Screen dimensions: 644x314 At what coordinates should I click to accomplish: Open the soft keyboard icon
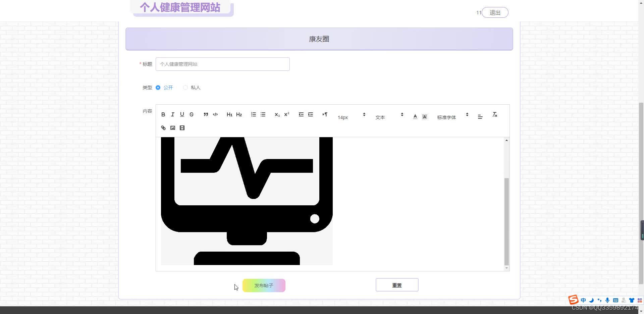pyautogui.click(x=615, y=300)
